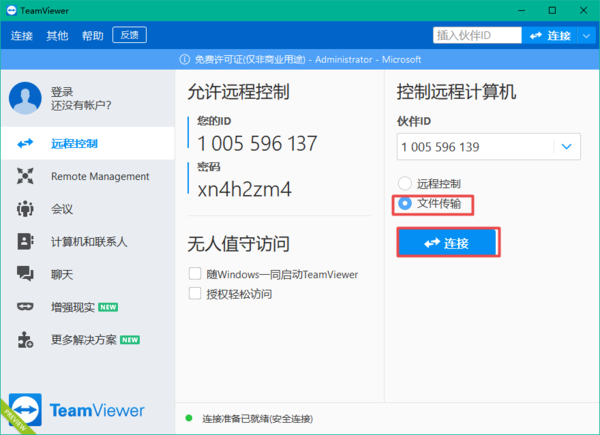Open the Meeting (会议) people icon
600x435 pixels.
(26, 209)
